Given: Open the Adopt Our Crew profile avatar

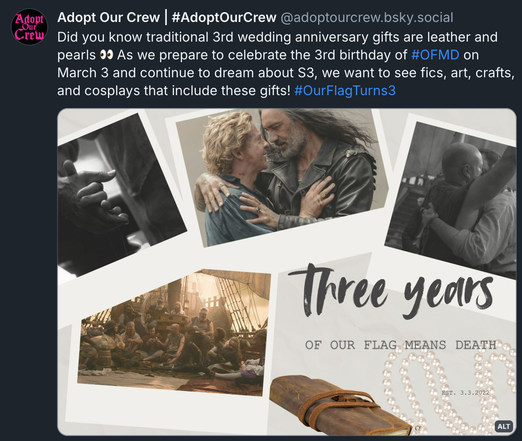Looking at the screenshot, I should (x=29, y=27).
